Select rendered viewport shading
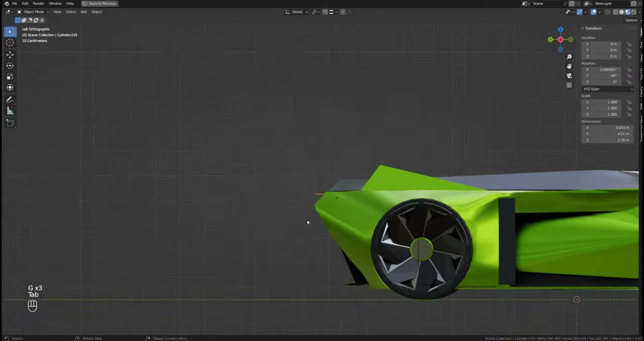Viewport: 644px width, 341px height. pos(633,12)
